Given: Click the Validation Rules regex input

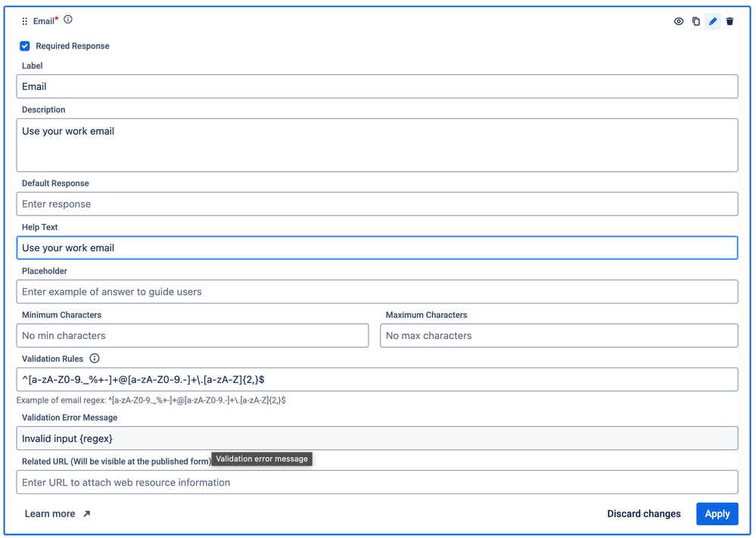Looking at the screenshot, I should point(377,379).
